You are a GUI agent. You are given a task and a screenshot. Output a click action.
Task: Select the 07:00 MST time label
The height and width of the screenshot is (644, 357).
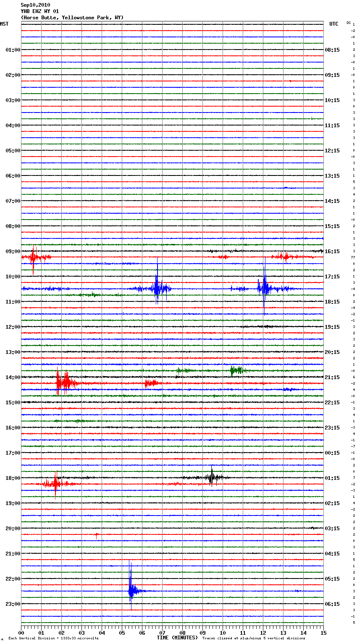click(x=13, y=201)
